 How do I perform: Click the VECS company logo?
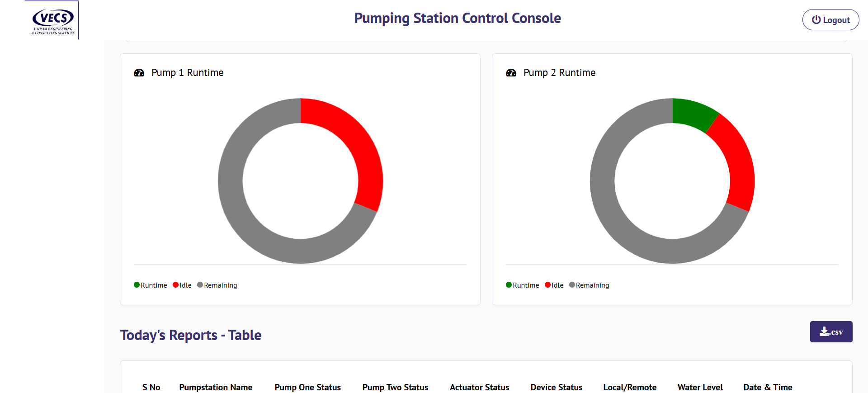coord(53,21)
